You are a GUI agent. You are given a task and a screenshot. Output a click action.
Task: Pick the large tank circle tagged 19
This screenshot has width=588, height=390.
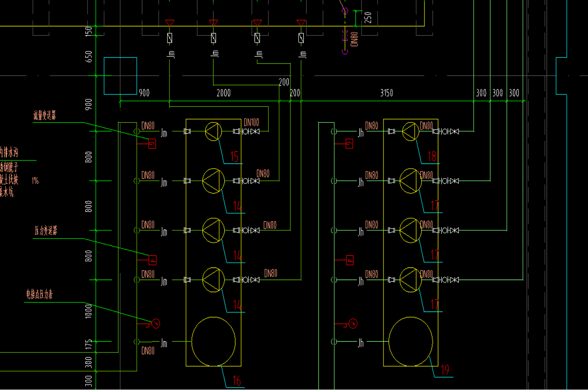coord(411,341)
